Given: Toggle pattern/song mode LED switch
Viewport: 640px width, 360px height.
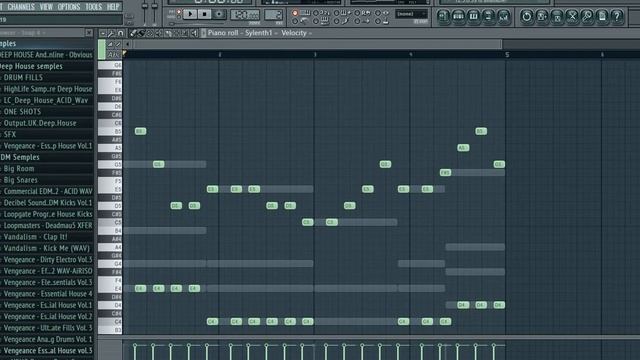Looking at the screenshot, I should tap(179, 14).
